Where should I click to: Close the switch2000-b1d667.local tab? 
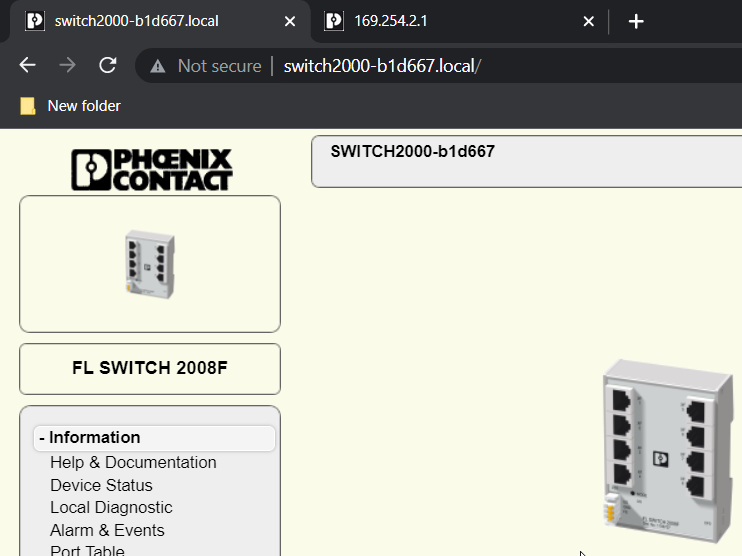[290, 21]
